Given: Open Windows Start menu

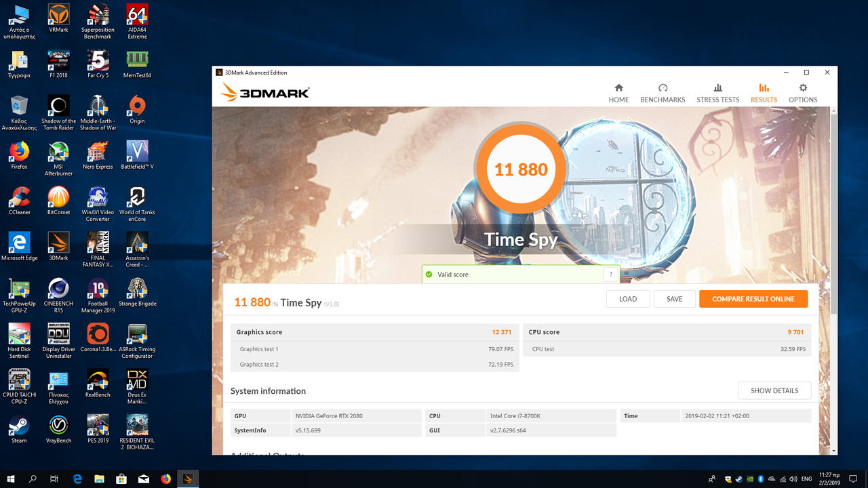Looking at the screenshot, I should point(11,479).
